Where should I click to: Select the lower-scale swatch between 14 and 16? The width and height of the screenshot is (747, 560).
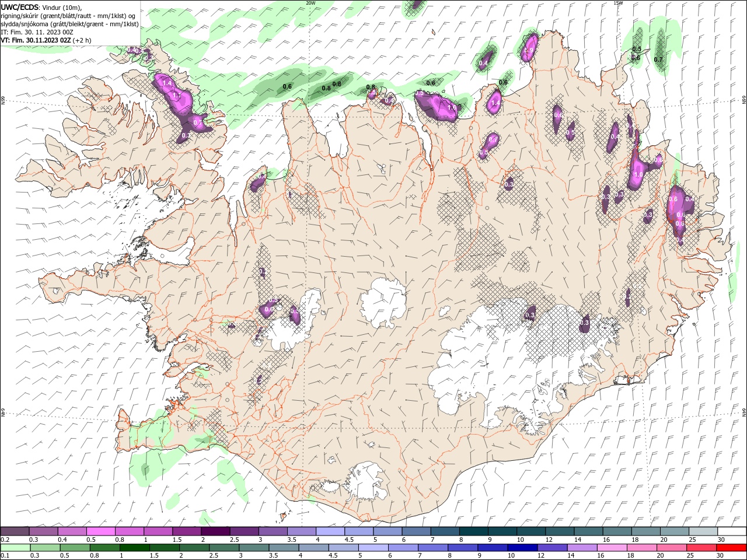click(x=581, y=548)
